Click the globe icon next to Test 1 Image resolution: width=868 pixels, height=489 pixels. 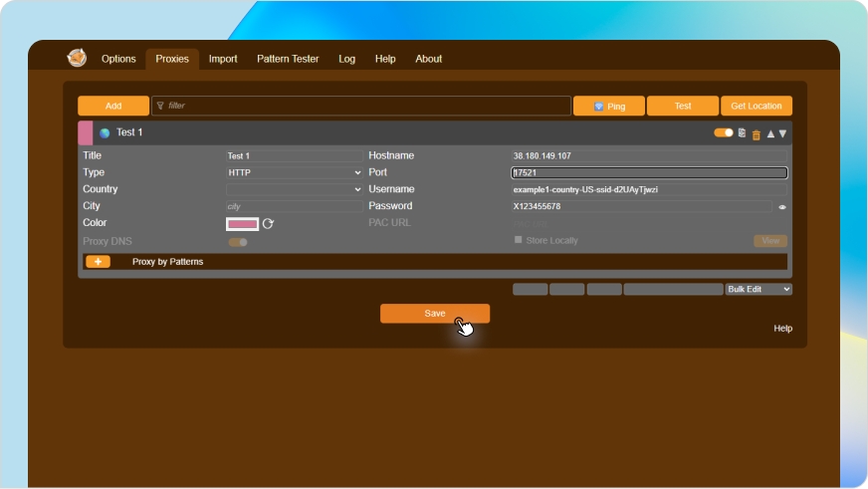(105, 132)
